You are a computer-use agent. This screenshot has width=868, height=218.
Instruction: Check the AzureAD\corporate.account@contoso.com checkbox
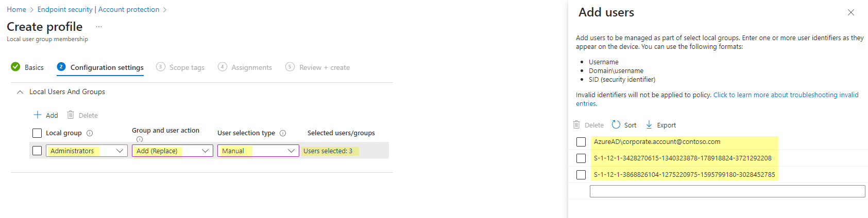(581, 142)
